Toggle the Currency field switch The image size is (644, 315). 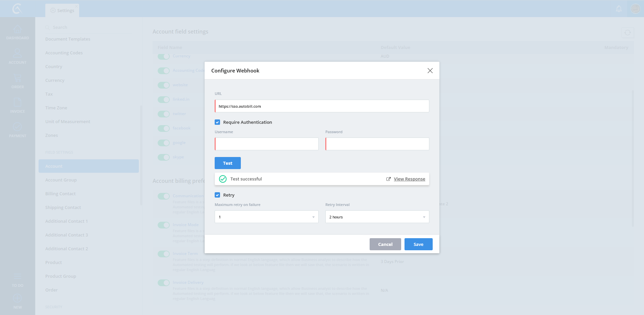pyautogui.click(x=164, y=56)
